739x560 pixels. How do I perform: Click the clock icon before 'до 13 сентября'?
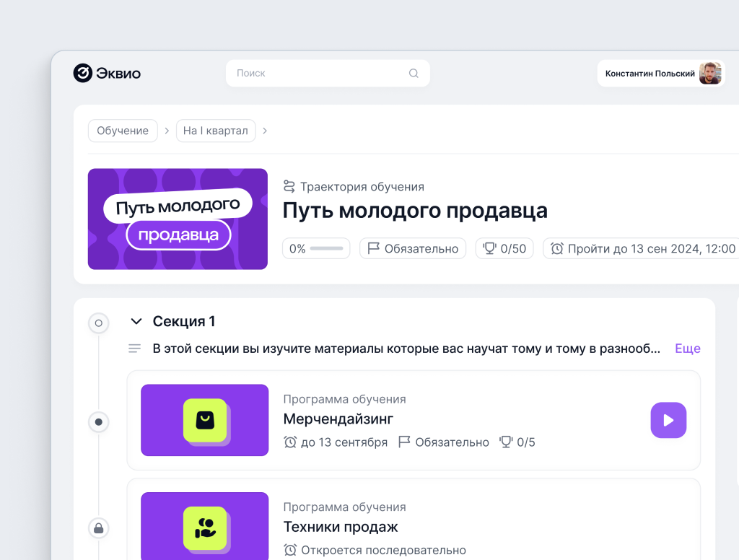tap(292, 442)
